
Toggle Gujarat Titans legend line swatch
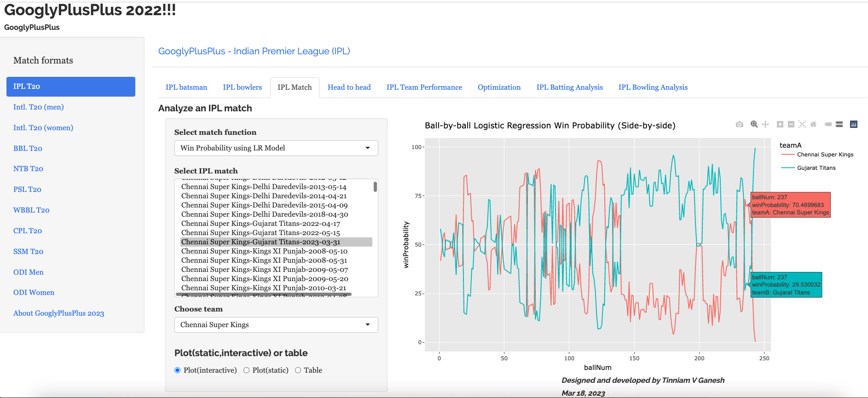(788, 168)
